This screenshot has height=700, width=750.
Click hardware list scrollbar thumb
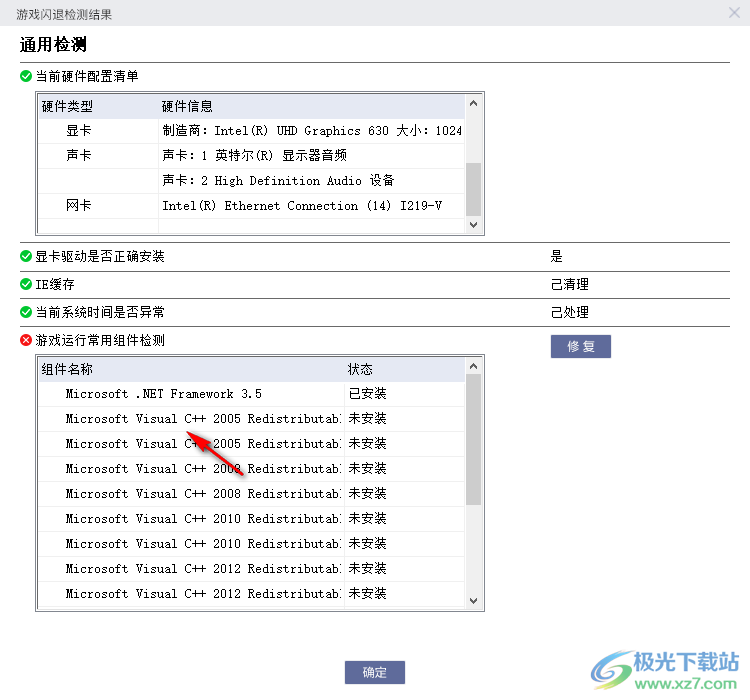[x=474, y=189]
